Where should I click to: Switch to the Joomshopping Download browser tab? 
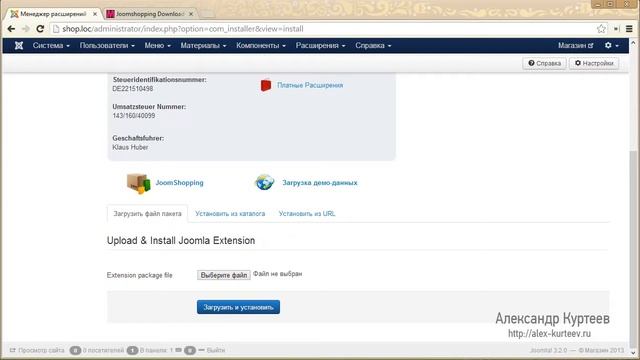click(149, 14)
